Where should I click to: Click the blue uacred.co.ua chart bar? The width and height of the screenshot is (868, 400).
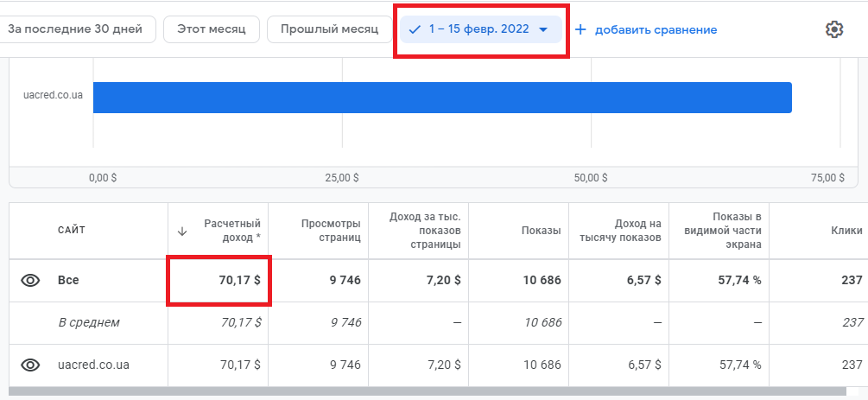point(442,98)
